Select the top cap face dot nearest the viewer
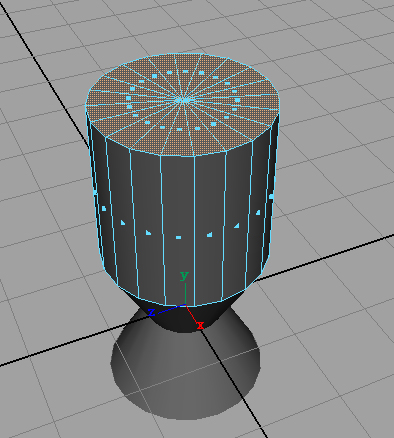Image resolution: width=394 pixels, height=438 pixels. coord(180,129)
